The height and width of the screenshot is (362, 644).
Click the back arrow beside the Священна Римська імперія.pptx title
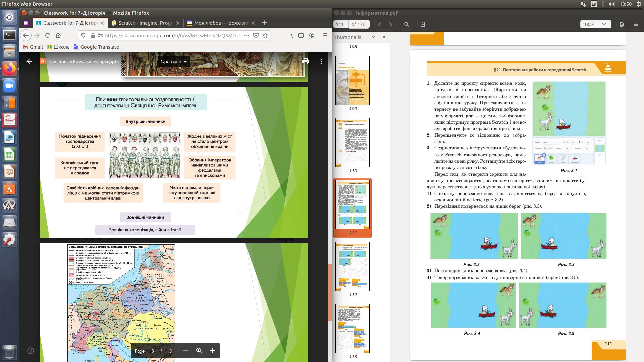pyautogui.click(x=29, y=61)
